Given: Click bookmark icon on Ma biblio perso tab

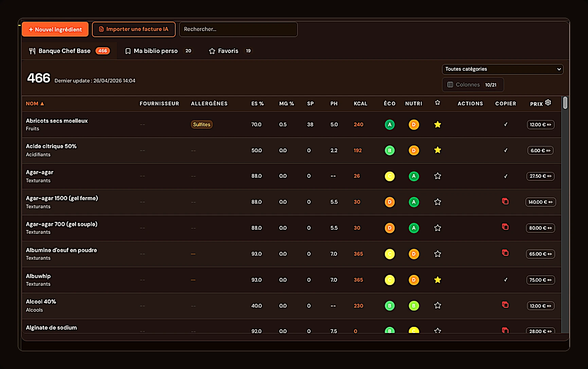Looking at the screenshot, I should click(128, 51).
